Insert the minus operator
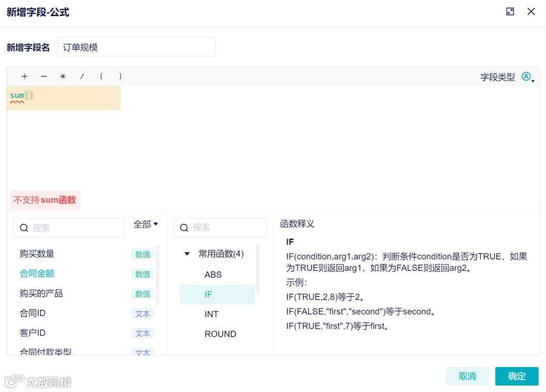Image resolution: width=546 pixels, height=392 pixels. [x=43, y=76]
